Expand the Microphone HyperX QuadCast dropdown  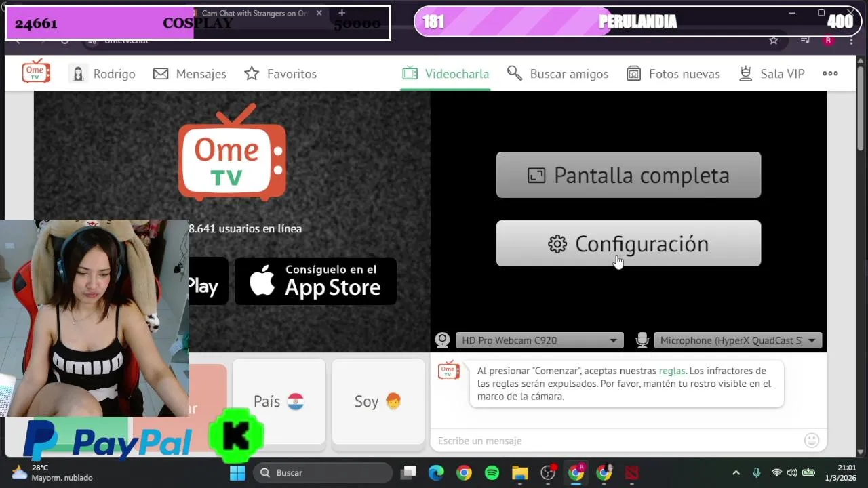pyautogui.click(x=738, y=340)
